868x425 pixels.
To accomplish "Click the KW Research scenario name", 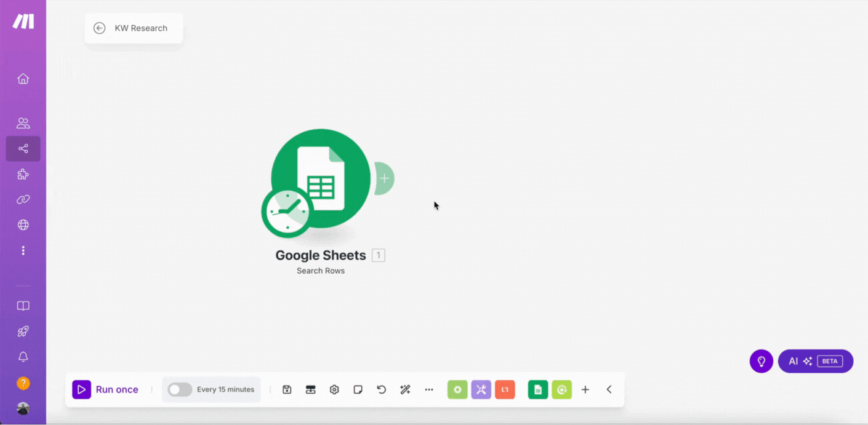I will tap(141, 28).
